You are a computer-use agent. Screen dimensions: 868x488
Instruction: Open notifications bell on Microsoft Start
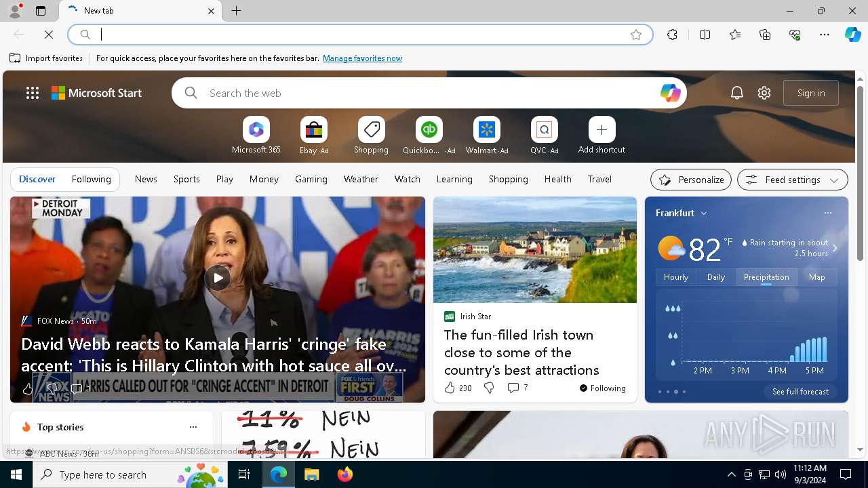click(737, 93)
